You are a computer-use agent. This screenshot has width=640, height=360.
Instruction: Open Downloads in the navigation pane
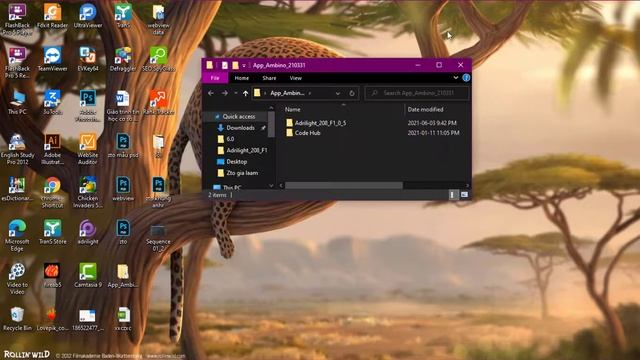point(240,128)
